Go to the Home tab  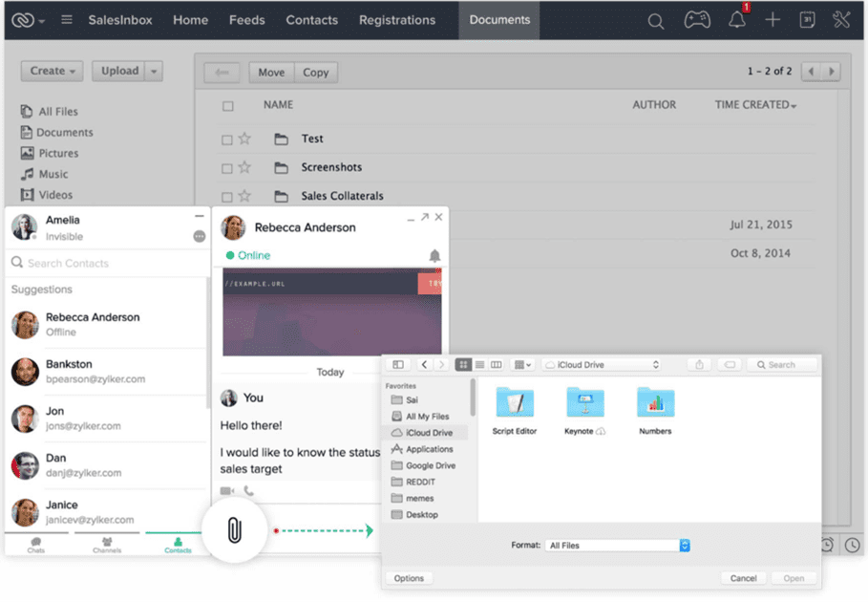(x=190, y=20)
